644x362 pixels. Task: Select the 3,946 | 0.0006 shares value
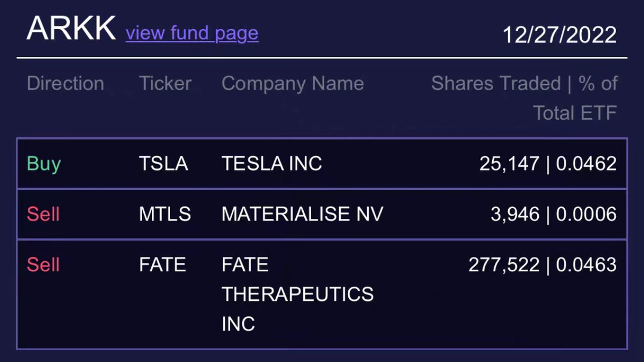[554, 215]
